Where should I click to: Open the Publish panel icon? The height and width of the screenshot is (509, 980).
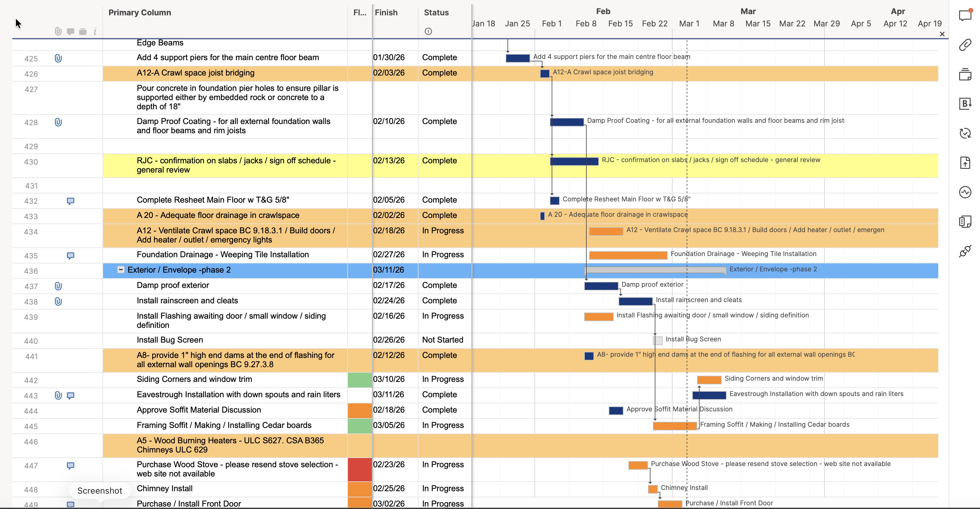point(965,163)
